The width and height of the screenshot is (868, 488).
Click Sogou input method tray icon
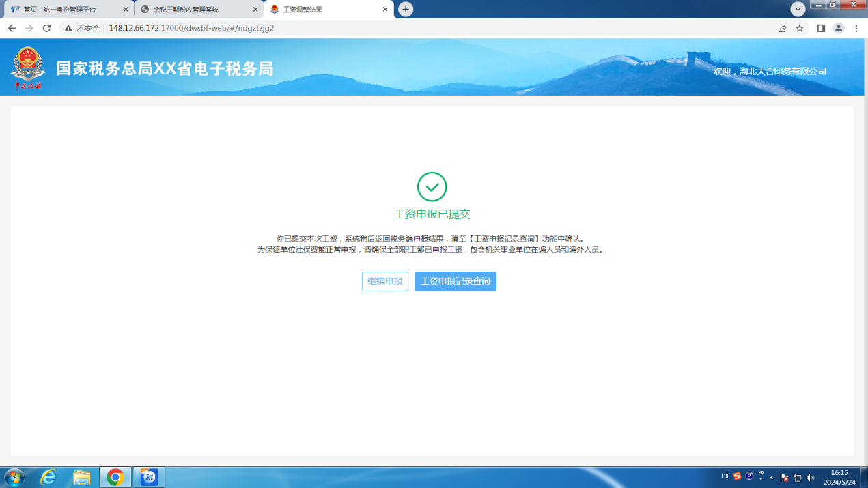tap(737, 476)
